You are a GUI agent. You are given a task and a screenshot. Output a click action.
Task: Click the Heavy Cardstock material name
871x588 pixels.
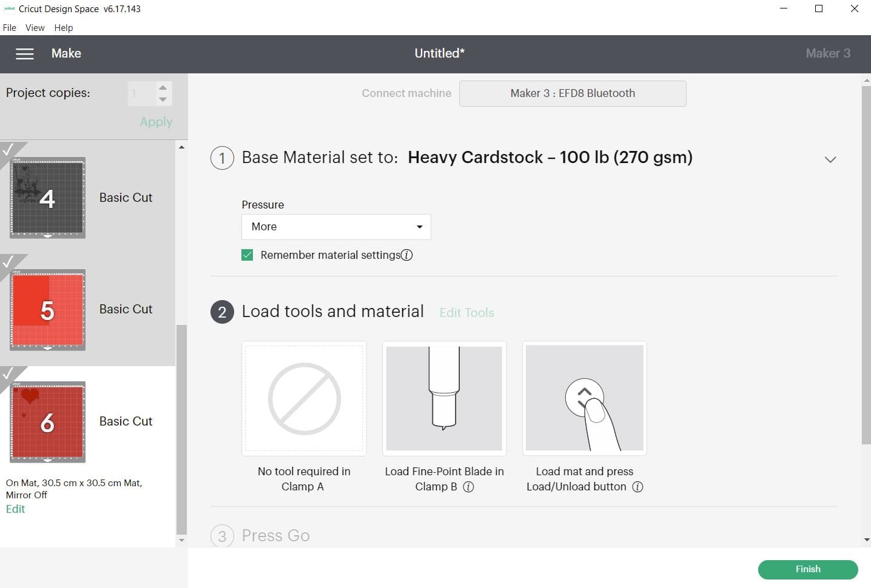pos(550,158)
